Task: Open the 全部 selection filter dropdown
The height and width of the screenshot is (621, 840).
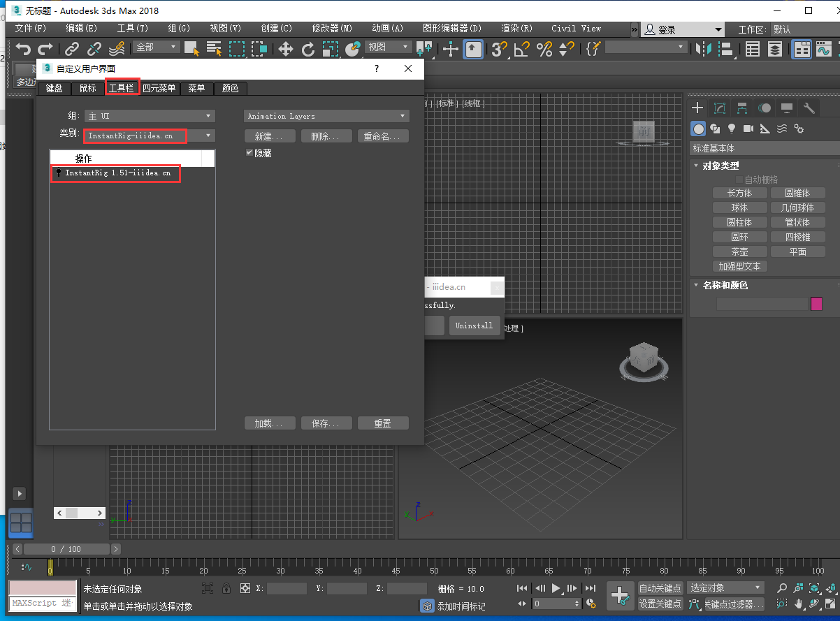Action: tap(157, 47)
